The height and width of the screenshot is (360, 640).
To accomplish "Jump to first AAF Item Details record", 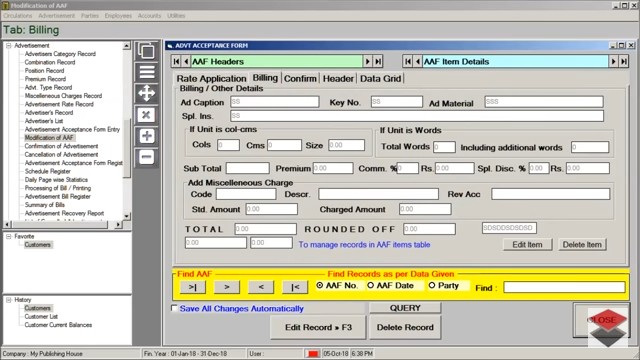I will point(407,62).
